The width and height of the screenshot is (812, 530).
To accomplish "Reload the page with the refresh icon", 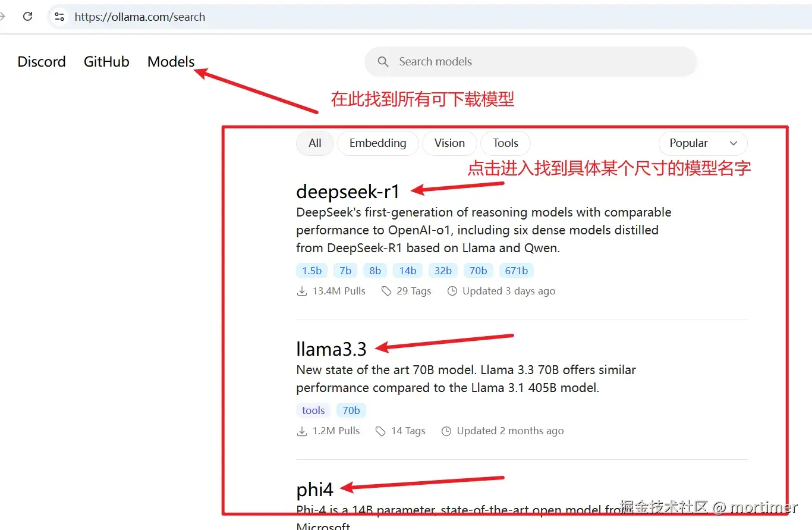I will [x=27, y=17].
